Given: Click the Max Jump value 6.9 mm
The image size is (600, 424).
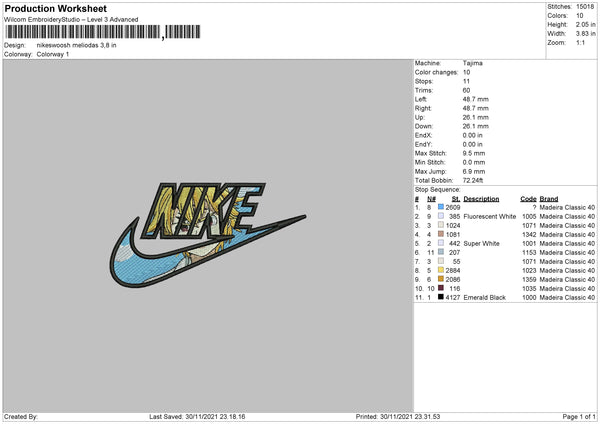Looking at the screenshot, I should pyautogui.click(x=474, y=171).
